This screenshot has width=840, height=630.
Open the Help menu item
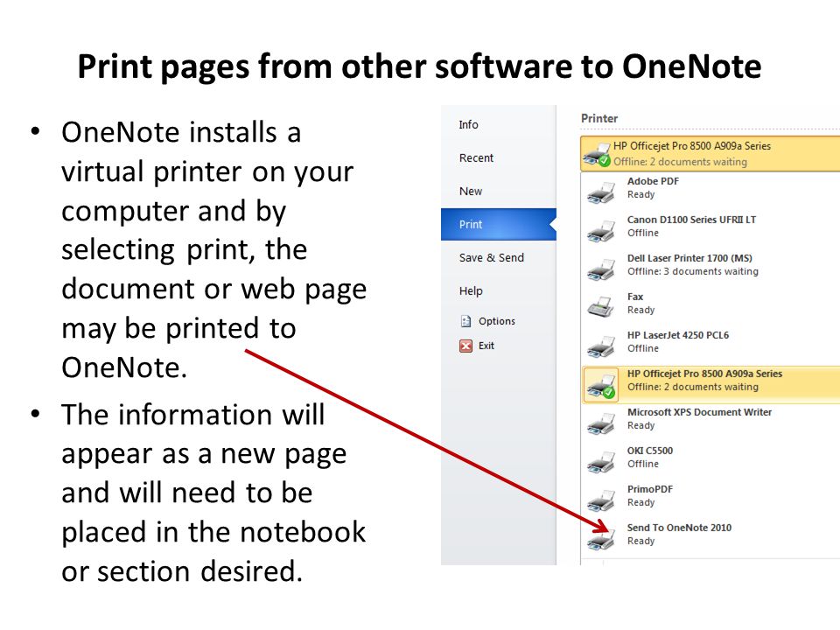(x=471, y=290)
